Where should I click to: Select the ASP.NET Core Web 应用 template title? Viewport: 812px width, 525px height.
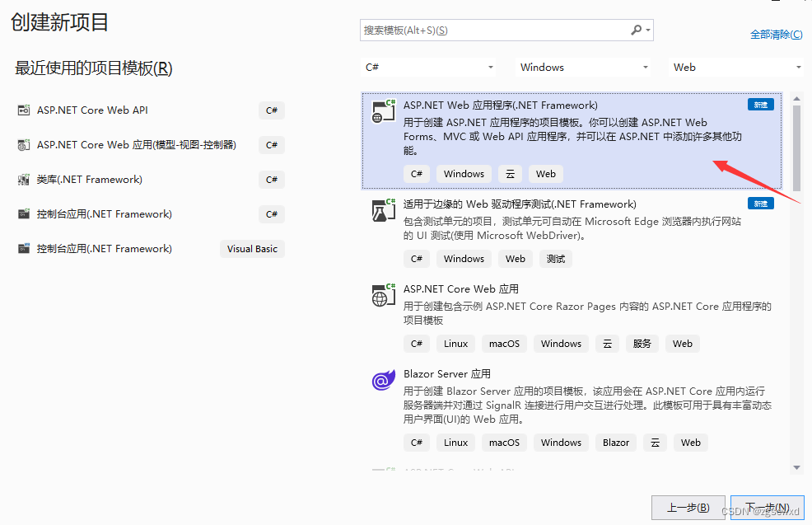click(x=461, y=288)
